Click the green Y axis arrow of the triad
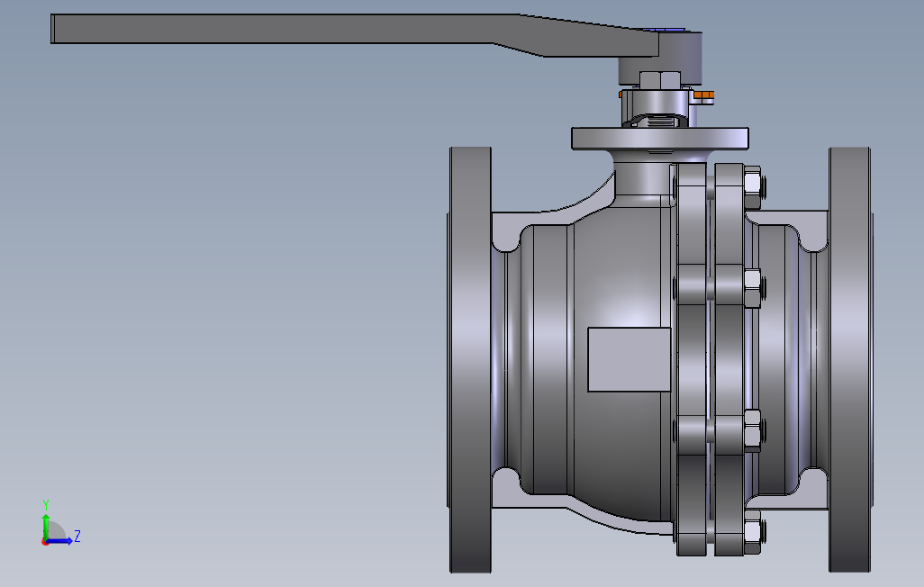Screen dimensions: 924x587 46,527
